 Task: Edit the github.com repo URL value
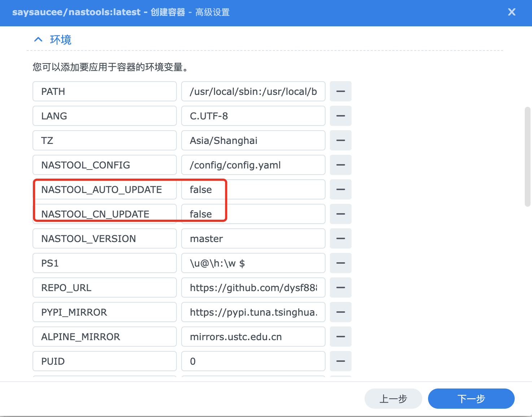253,287
